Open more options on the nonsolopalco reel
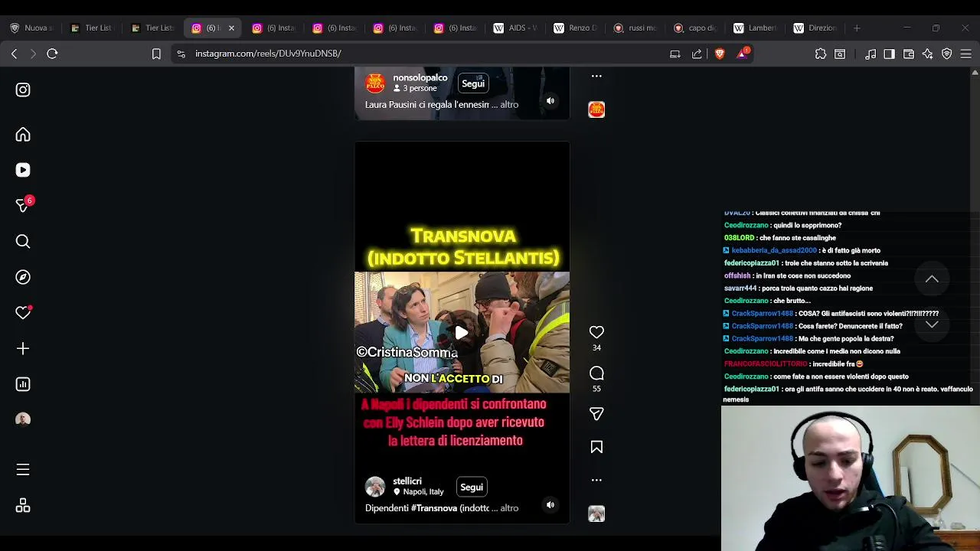The width and height of the screenshot is (980, 551). point(596,76)
